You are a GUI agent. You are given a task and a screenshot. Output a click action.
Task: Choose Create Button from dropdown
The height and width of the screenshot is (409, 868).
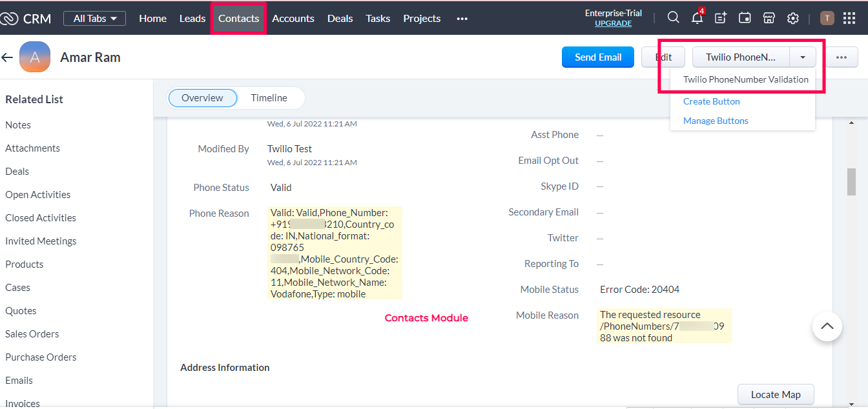[x=712, y=101]
